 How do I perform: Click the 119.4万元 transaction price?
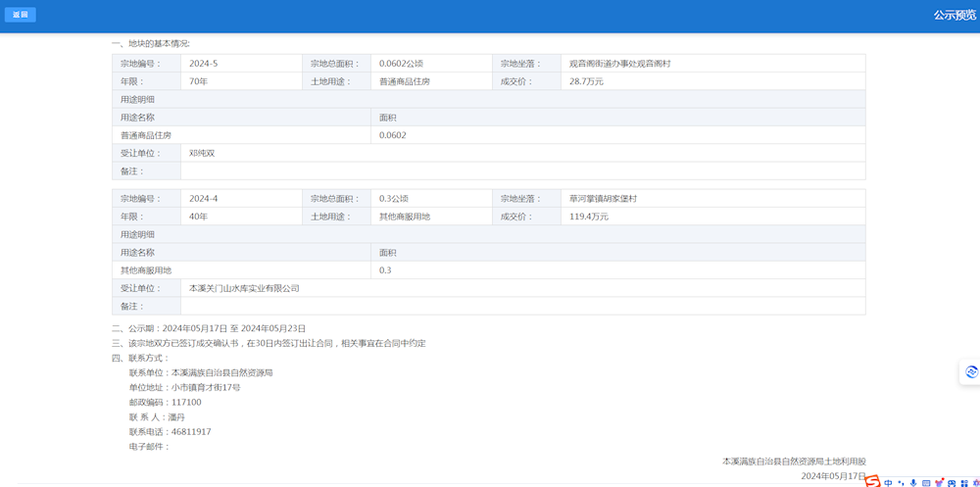[589, 217]
